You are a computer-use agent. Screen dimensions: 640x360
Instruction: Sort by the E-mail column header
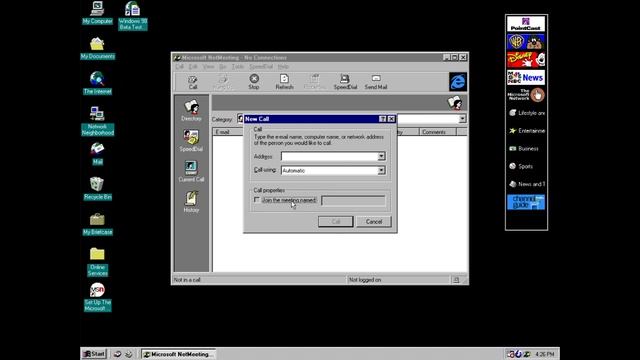click(x=229, y=132)
